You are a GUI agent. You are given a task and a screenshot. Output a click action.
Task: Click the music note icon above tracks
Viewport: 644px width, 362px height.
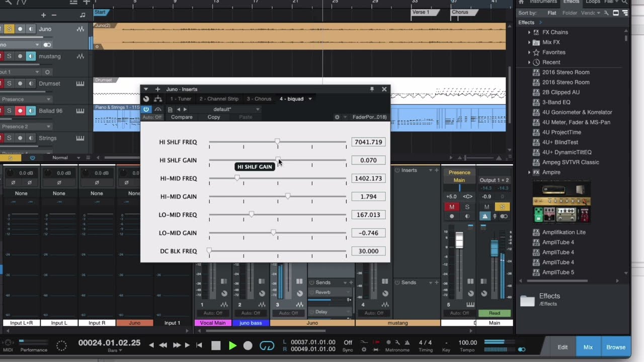83,15
